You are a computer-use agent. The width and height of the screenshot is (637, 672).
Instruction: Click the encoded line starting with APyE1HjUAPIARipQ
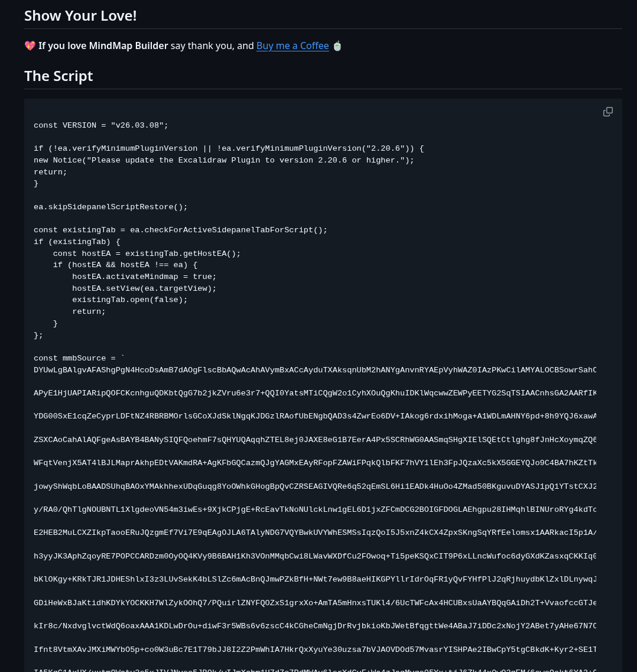314,393
